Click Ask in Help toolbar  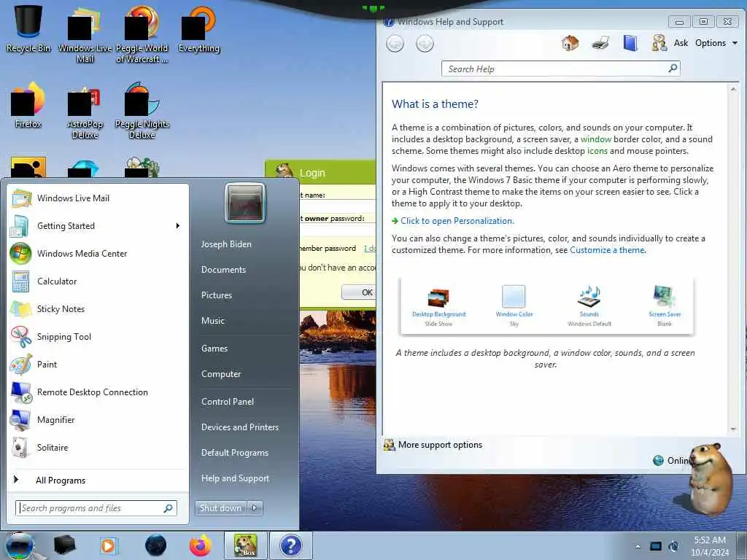[x=670, y=43]
